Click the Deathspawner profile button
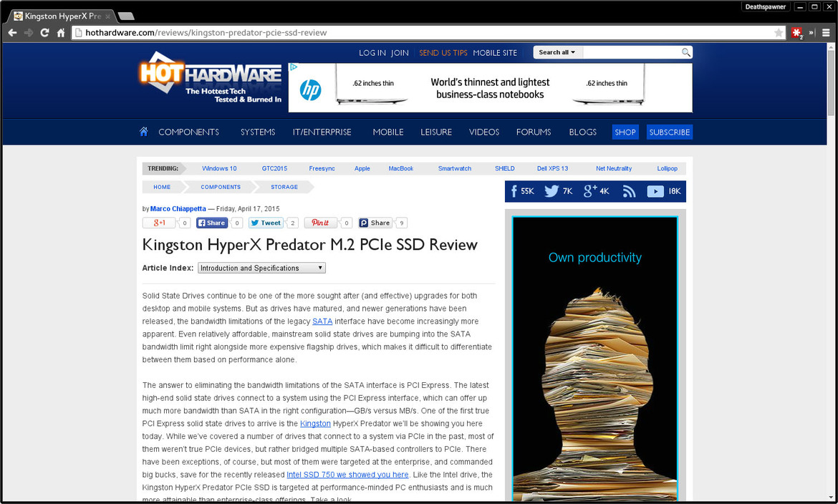The image size is (838, 504). [766, 7]
